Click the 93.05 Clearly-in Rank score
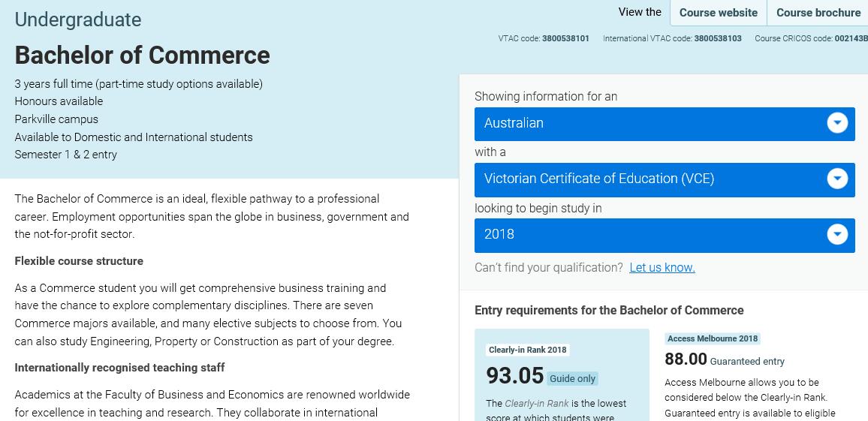The height and width of the screenshot is (421, 868). tap(514, 375)
